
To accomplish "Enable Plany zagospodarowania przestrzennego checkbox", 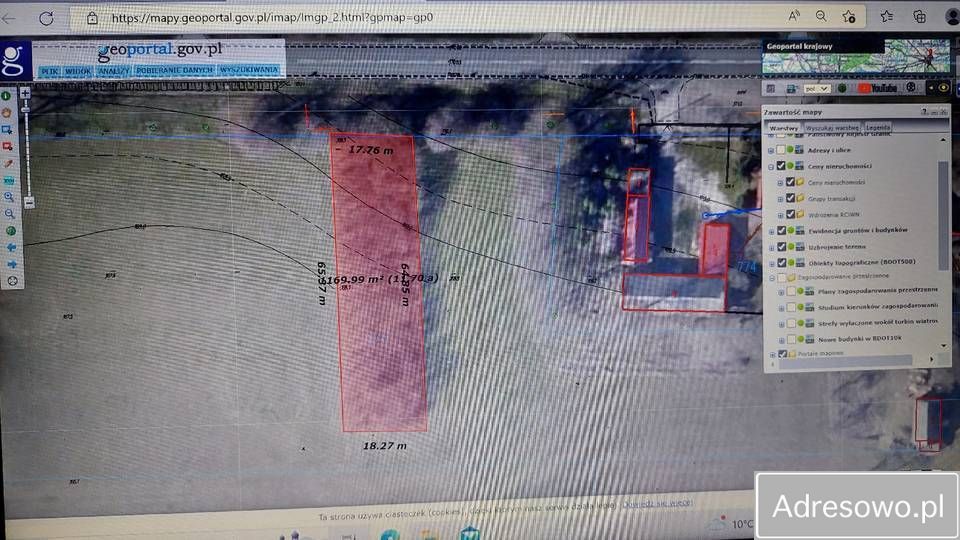I will click(791, 291).
